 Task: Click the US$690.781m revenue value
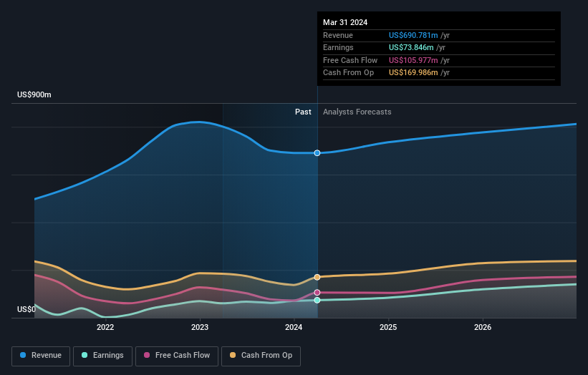tap(413, 35)
